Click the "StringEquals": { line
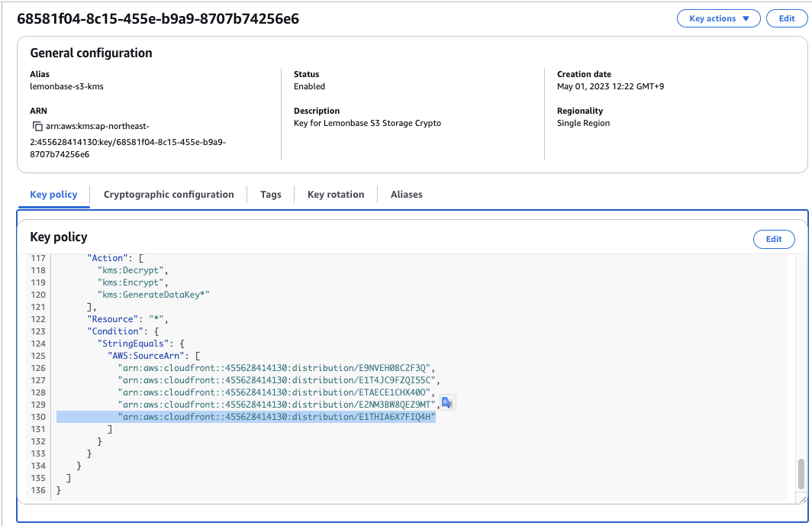812x526 pixels. click(141, 343)
